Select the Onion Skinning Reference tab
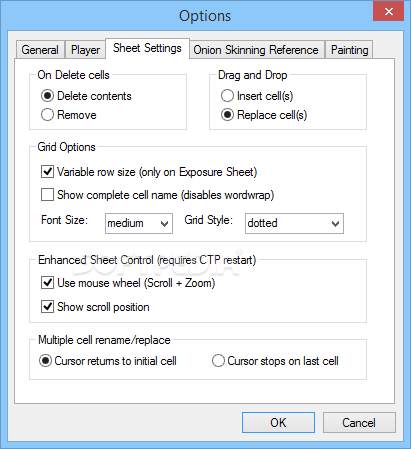This screenshot has height=449, width=411. 256,50
